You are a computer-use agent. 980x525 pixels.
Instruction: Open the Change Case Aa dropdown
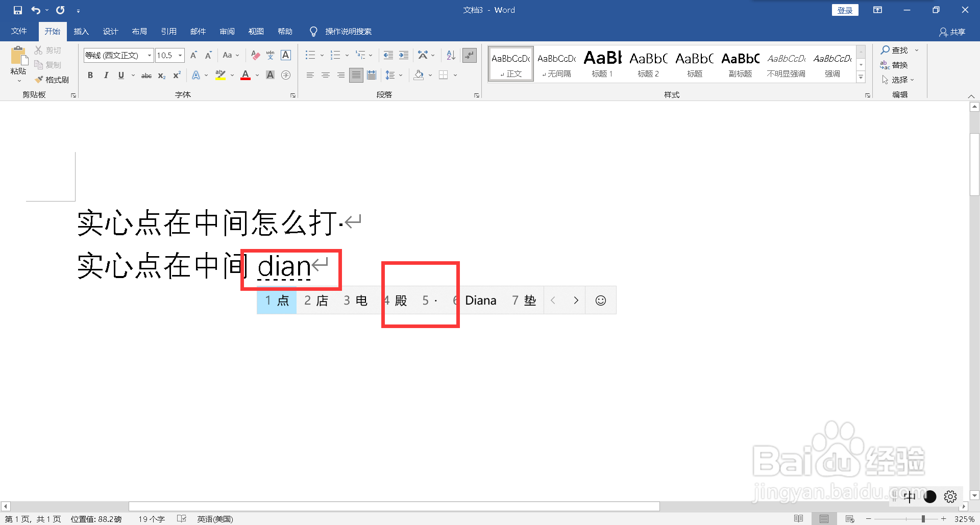(x=231, y=55)
